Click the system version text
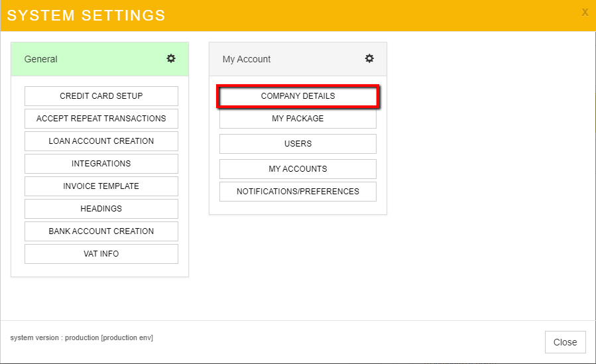The height and width of the screenshot is (364, 596). pyautogui.click(x=82, y=338)
